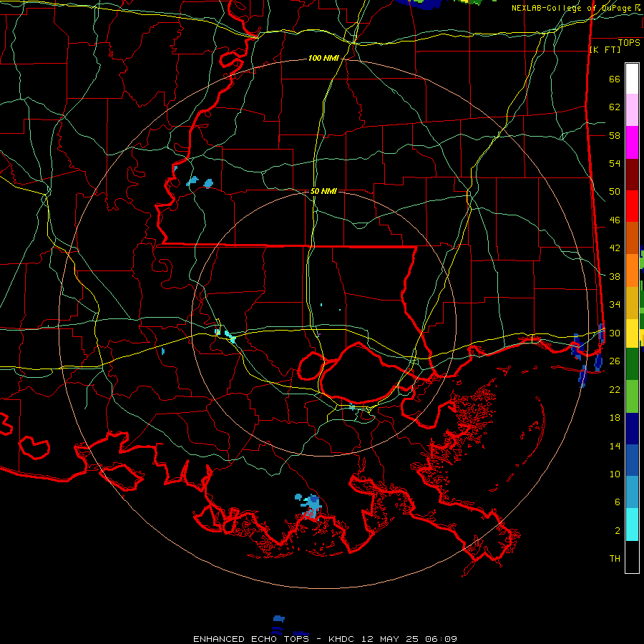Select the light green legend swatch
The width and height of the screenshot is (644, 644).
[x=632, y=396]
